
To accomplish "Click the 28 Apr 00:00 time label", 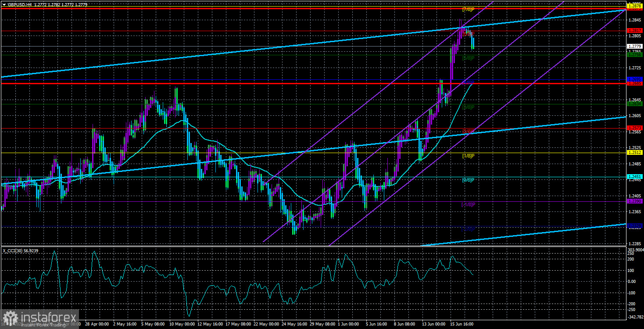I will [x=96, y=325].
